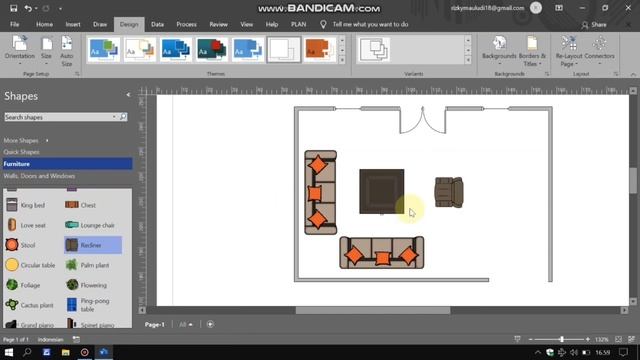Image resolution: width=640 pixels, height=360 pixels.
Task: Click the Search shapes input field
Action: tap(58, 117)
